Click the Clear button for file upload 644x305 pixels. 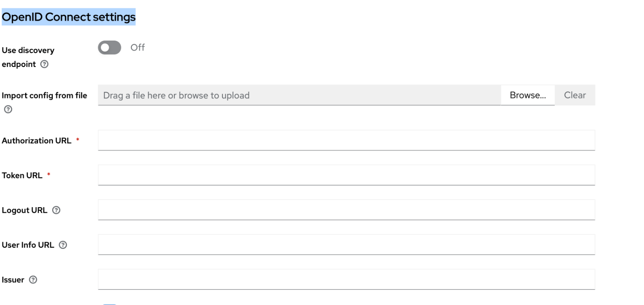tap(575, 95)
